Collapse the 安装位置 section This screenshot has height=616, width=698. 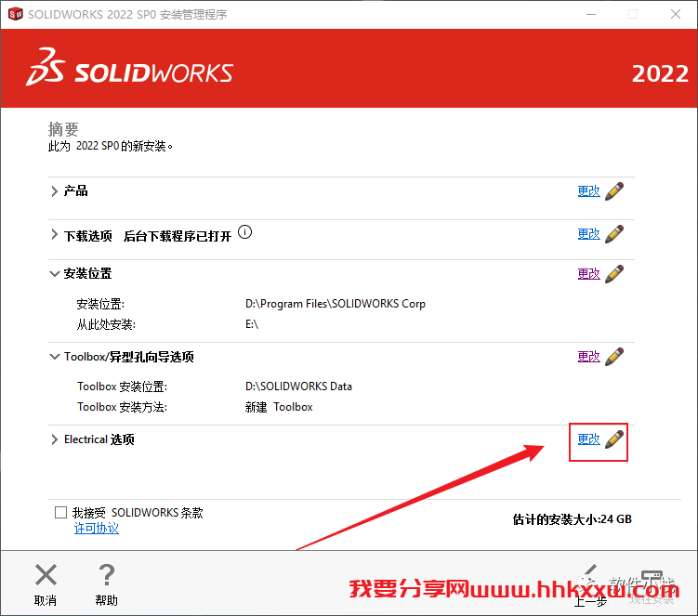[54, 274]
